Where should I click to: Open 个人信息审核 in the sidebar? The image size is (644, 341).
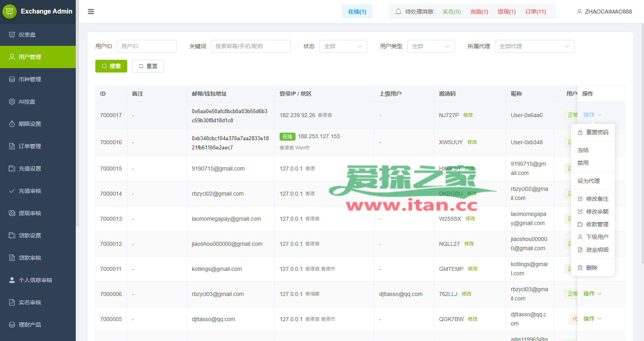tap(35, 280)
